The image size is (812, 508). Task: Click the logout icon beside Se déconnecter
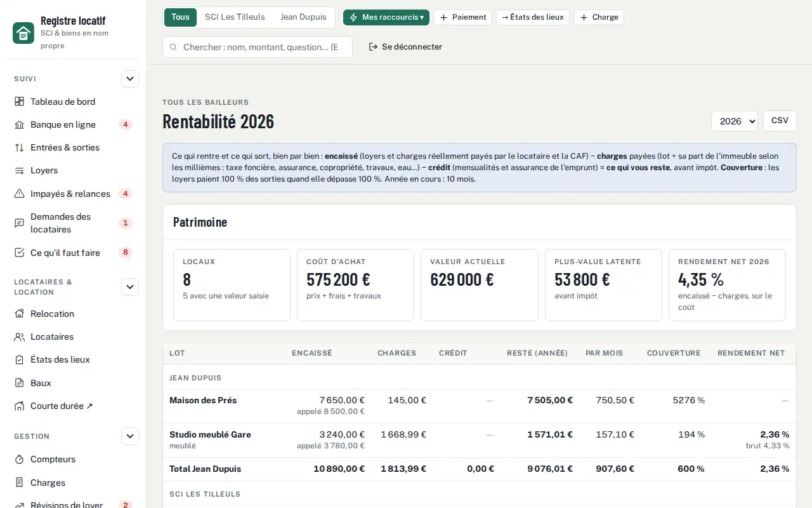pos(374,47)
